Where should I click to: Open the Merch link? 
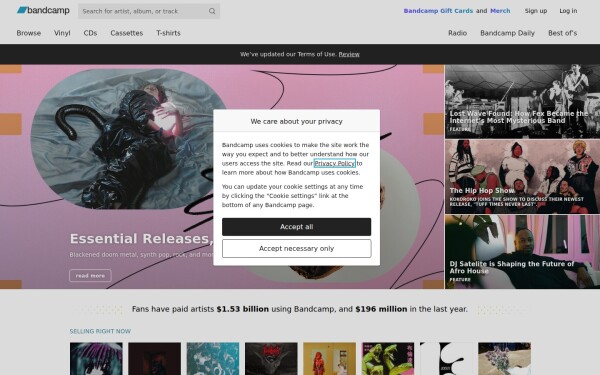pyautogui.click(x=500, y=11)
